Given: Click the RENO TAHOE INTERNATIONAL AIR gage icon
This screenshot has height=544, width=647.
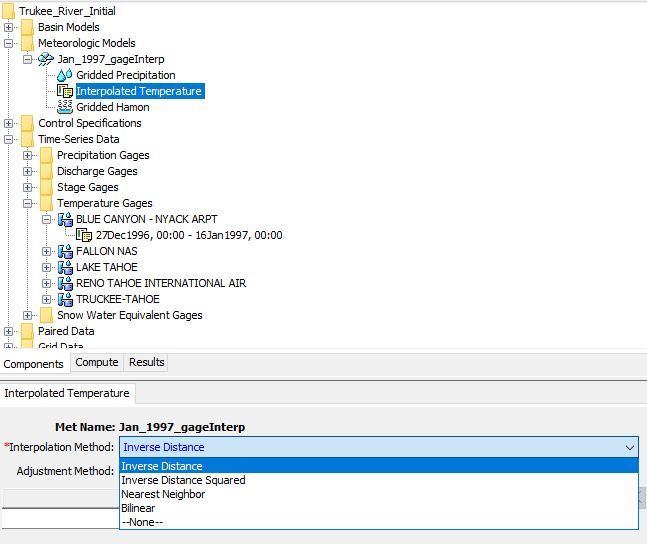Looking at the screenshot, I should tap(65, 283).
